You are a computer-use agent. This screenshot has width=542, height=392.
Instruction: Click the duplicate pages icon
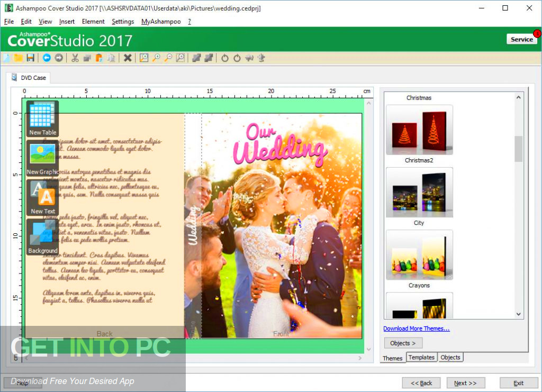[111, 58]
